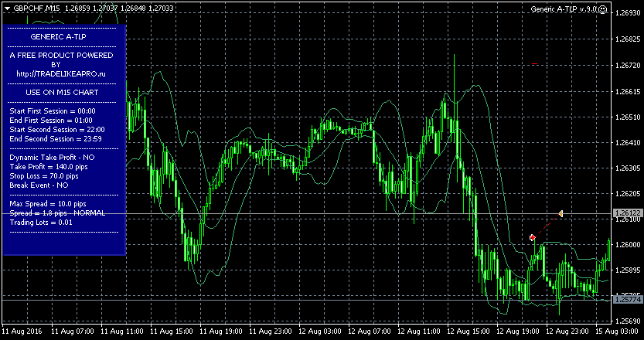Click the USE ON M15 CHART text
This screenshot has height=340, width=644.
(x=62, y=93)
